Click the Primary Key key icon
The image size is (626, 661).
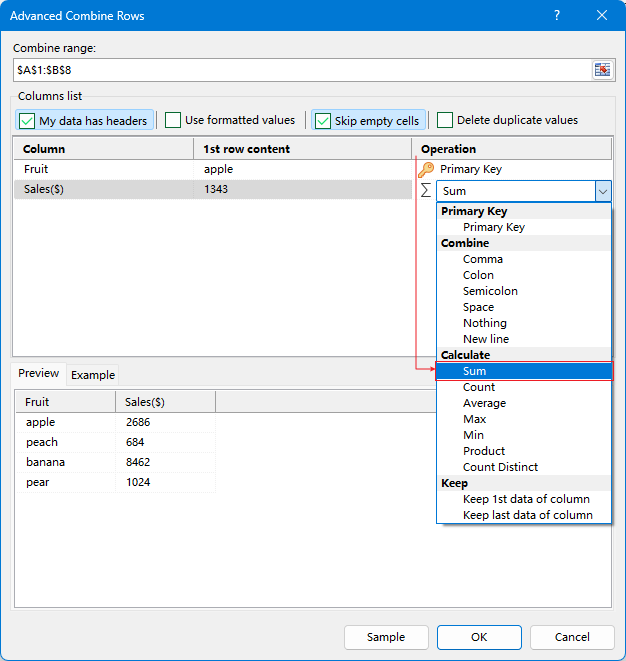(x=426, y=170)
